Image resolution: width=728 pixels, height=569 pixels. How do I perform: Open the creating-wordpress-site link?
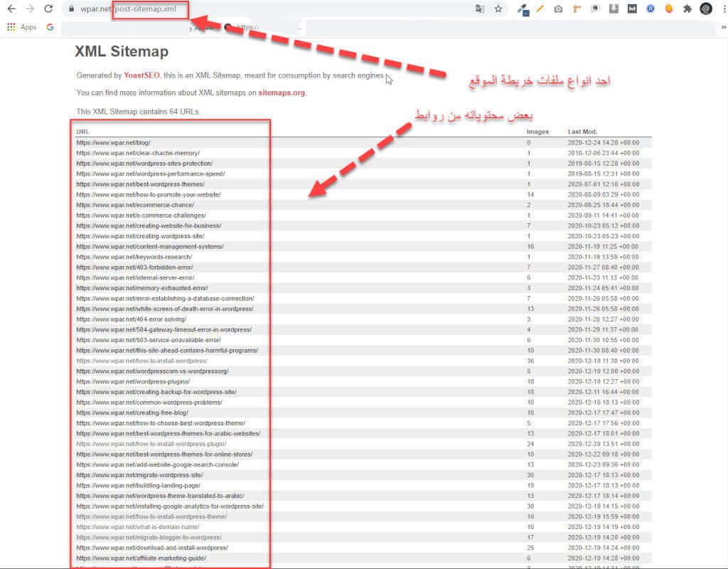[x=140, y=236]
